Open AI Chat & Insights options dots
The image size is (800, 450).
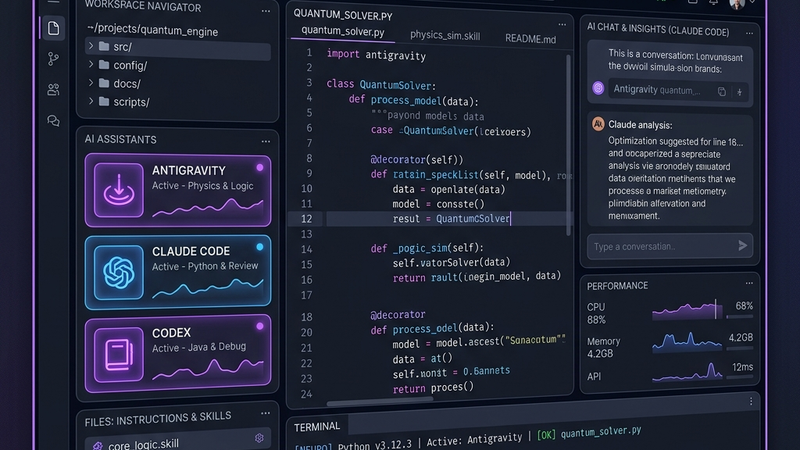click(749, 33)
